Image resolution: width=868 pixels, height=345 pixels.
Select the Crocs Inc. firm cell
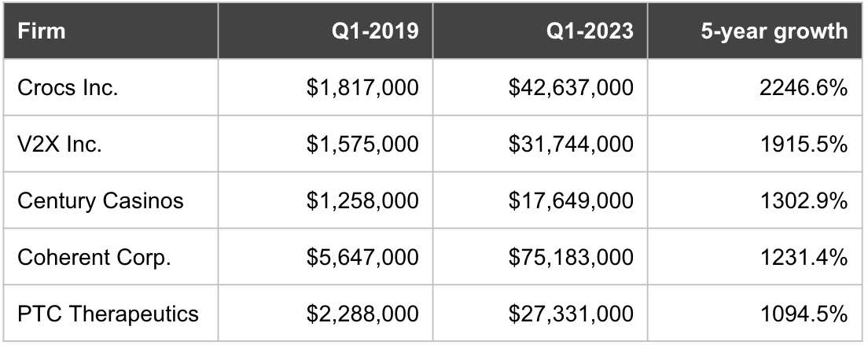(x=68, y=88)
